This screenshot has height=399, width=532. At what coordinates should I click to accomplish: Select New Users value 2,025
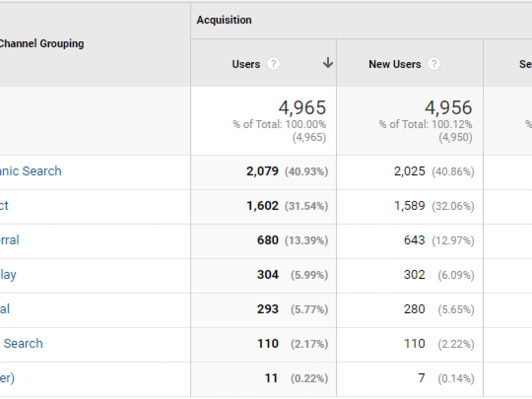click(409, 171)
